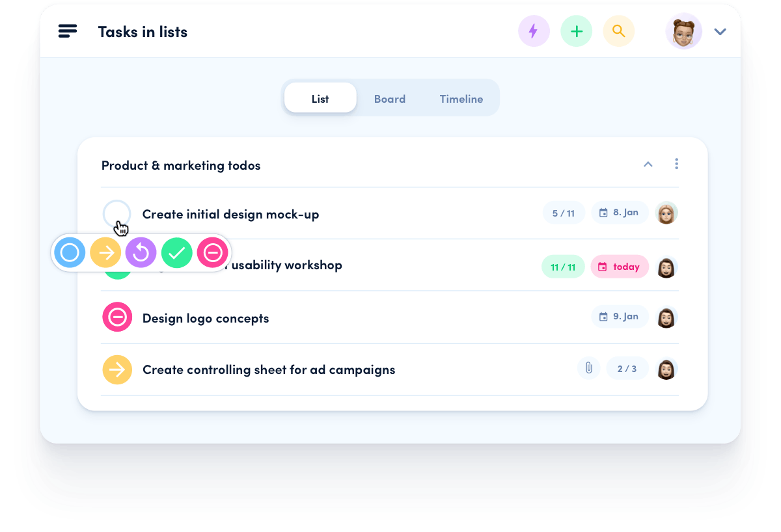Click the purple lightning bolt icon
Screen dimensions: 781x532
(x=534, y=31)
